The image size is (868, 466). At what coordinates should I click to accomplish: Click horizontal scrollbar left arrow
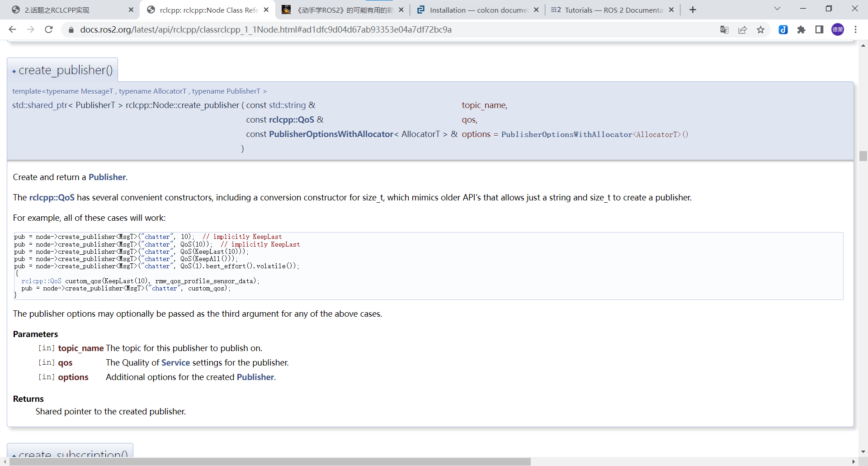(x=5, y=461)
